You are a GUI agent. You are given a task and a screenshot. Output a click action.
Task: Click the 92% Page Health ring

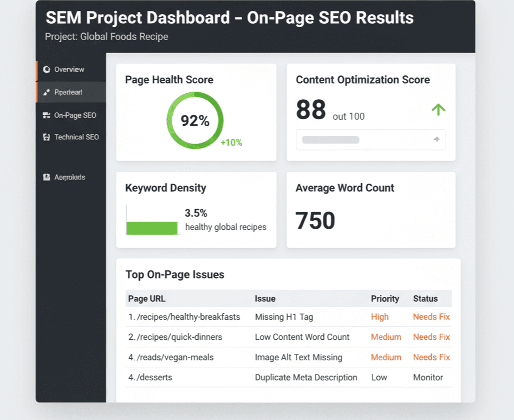[194, 121]
